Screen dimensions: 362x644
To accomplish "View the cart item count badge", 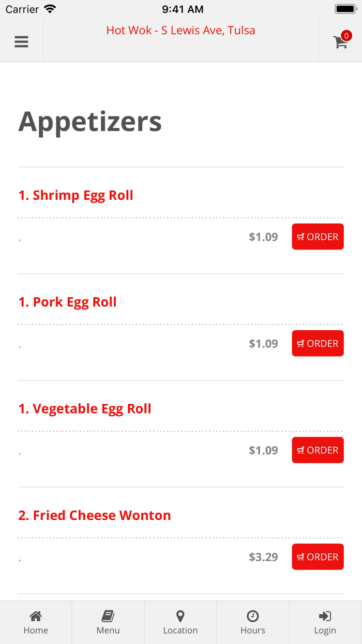I will pyautogui.click(x=346, y=35).
